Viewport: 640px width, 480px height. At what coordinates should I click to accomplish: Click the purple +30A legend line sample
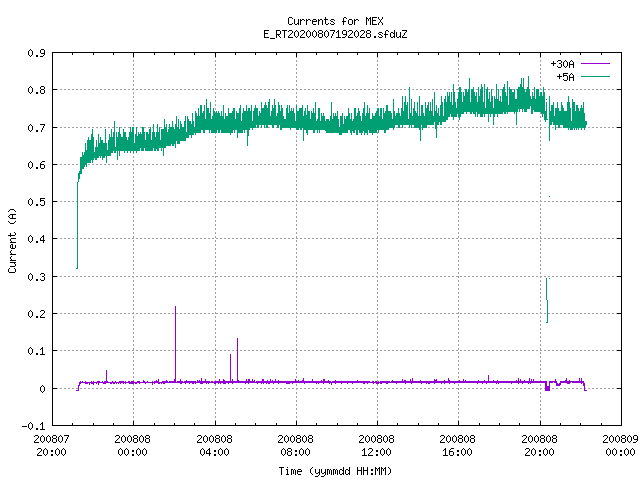click(595, 64)
